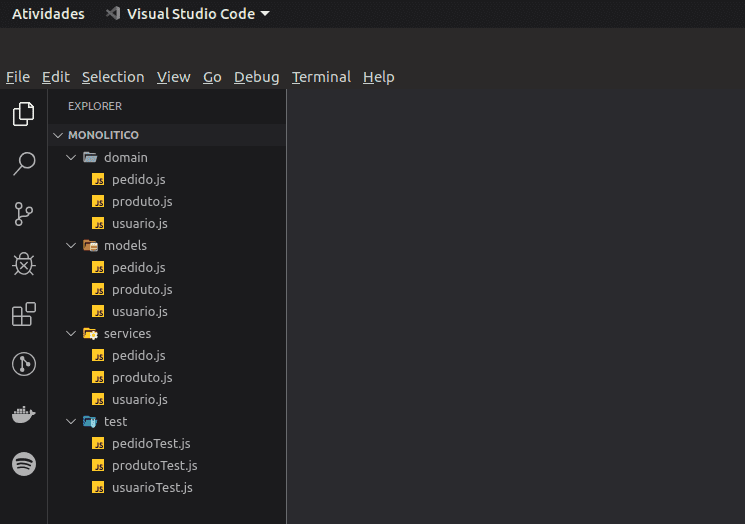Open the Debug menu
The height and width of the screenshot is (524, 745).
257,77
